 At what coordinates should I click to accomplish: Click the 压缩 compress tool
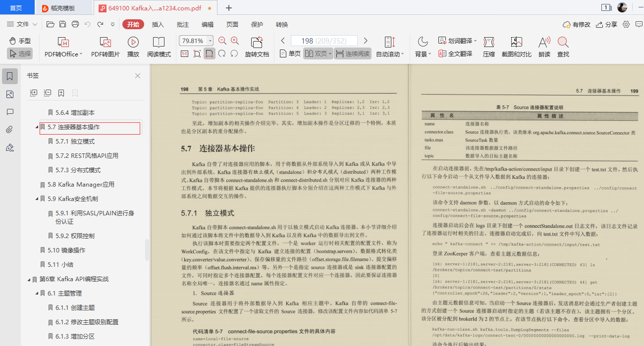[x=489, y=48]
